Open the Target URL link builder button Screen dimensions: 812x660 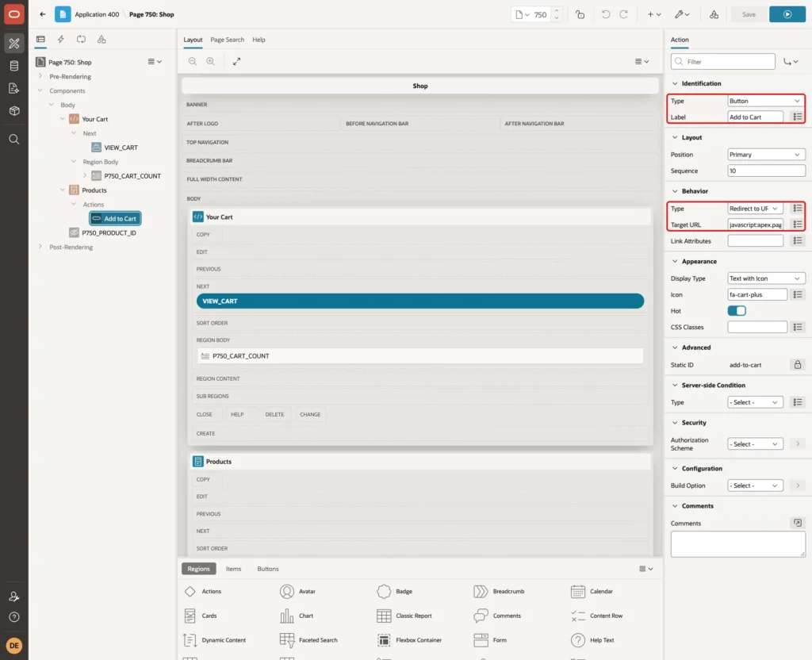pyautogui.click(x=798, y=224)
